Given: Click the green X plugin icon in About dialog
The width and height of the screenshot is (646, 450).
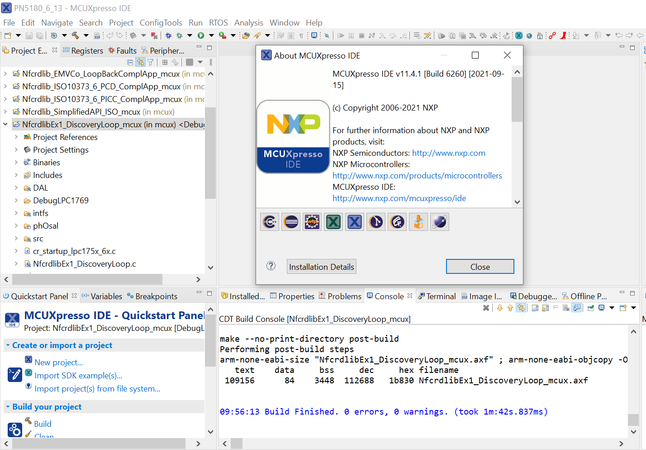Looking at the screenshot, I should (x=333, y=222).
